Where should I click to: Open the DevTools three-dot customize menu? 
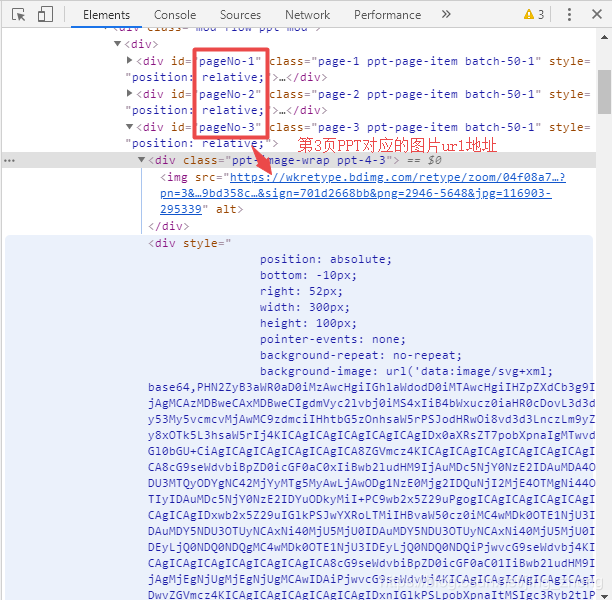pos(569,14)
